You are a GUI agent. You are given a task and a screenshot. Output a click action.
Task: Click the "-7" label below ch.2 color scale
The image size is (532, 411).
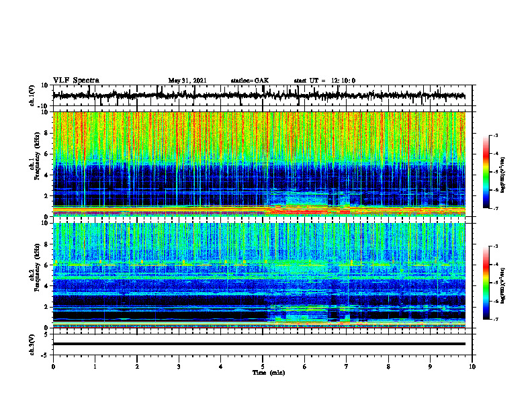pyautogui.click(x=495, y=319)
